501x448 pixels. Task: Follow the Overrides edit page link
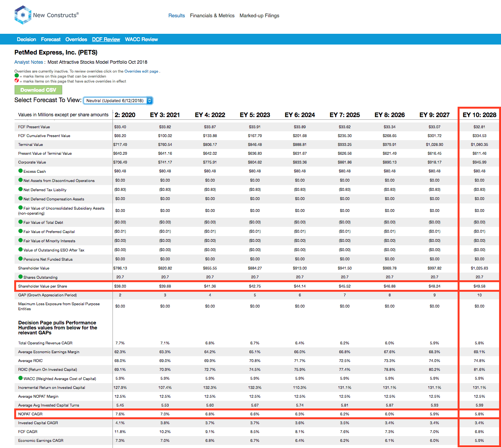pos(141,71)
